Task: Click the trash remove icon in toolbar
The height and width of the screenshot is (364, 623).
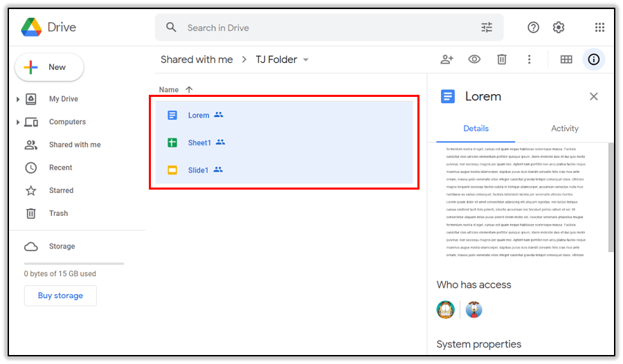Action: [502, 60]
